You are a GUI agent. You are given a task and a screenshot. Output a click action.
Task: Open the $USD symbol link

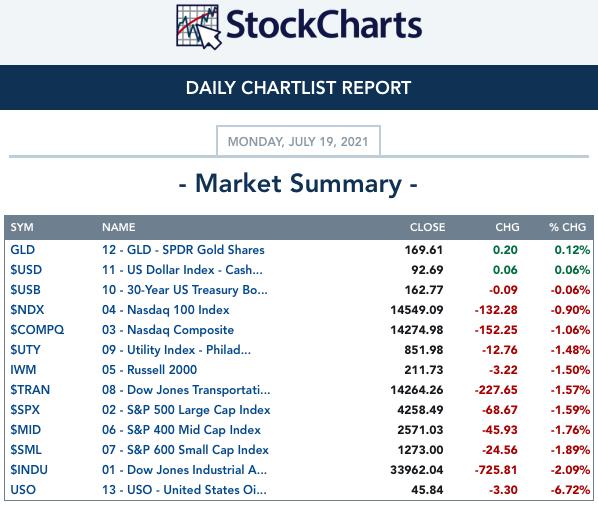pos(26,270)
